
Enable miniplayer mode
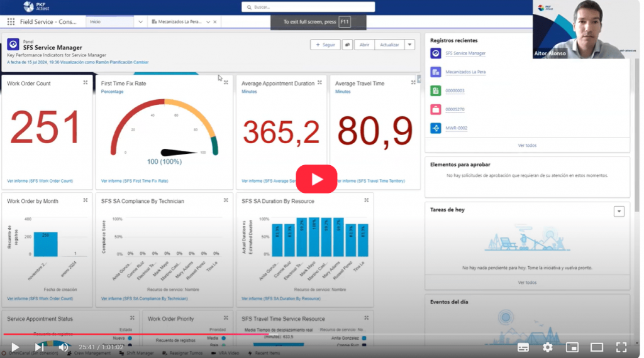pyautogui.click(x=572, y=347)
